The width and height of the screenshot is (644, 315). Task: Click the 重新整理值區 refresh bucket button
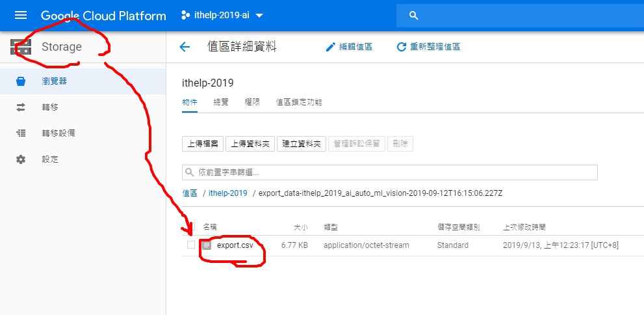(428, 47)
